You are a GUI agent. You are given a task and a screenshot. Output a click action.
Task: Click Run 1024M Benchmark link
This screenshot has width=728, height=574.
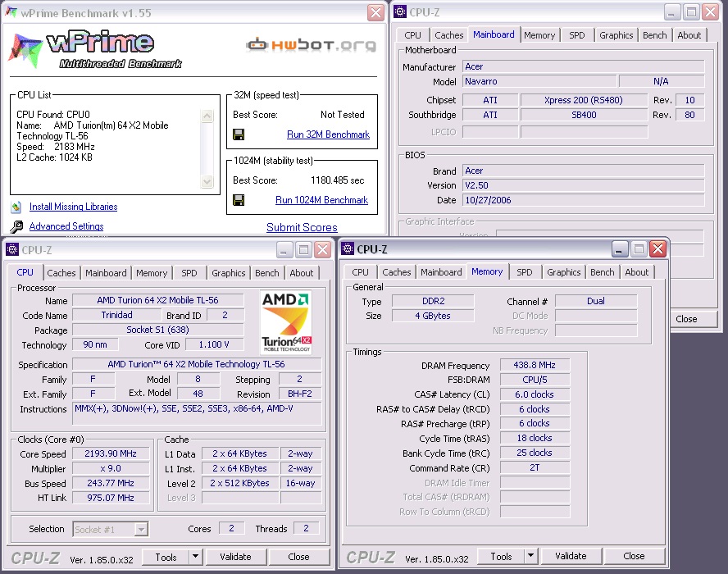tap(321, 200)
